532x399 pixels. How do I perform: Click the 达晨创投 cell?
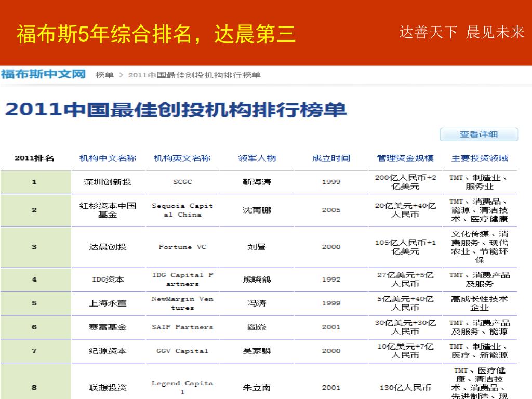tap(108, 247)
